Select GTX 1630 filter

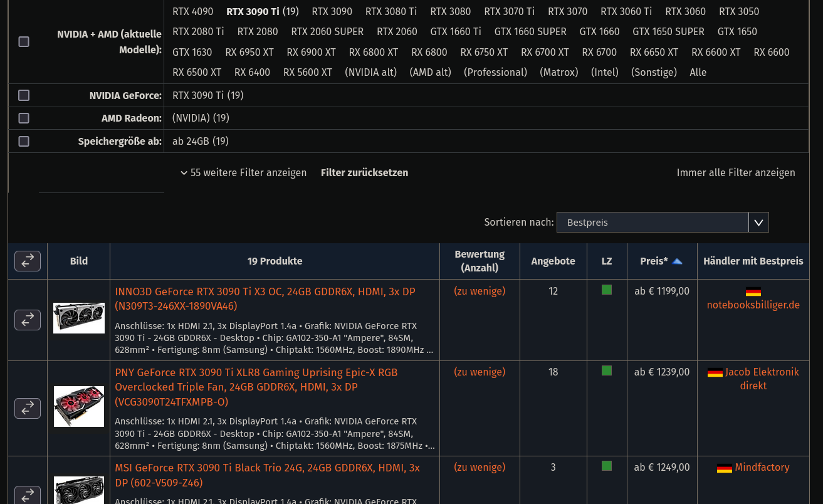tap(192, 53)
